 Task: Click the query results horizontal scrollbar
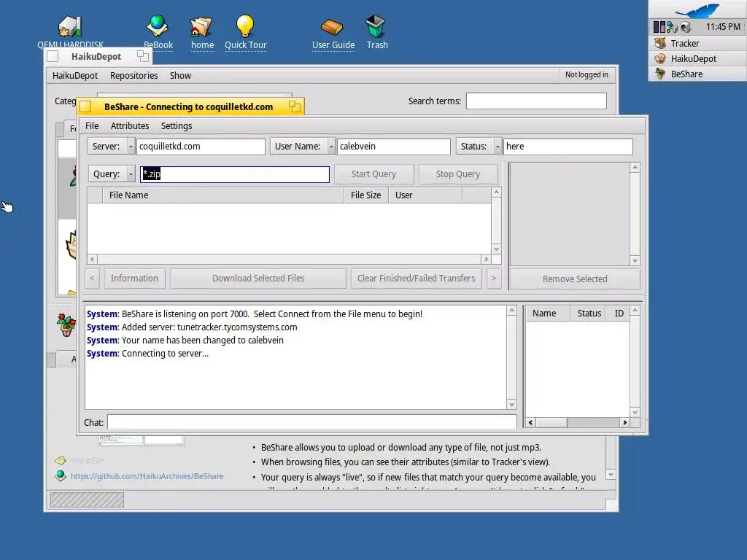(289, 260)
